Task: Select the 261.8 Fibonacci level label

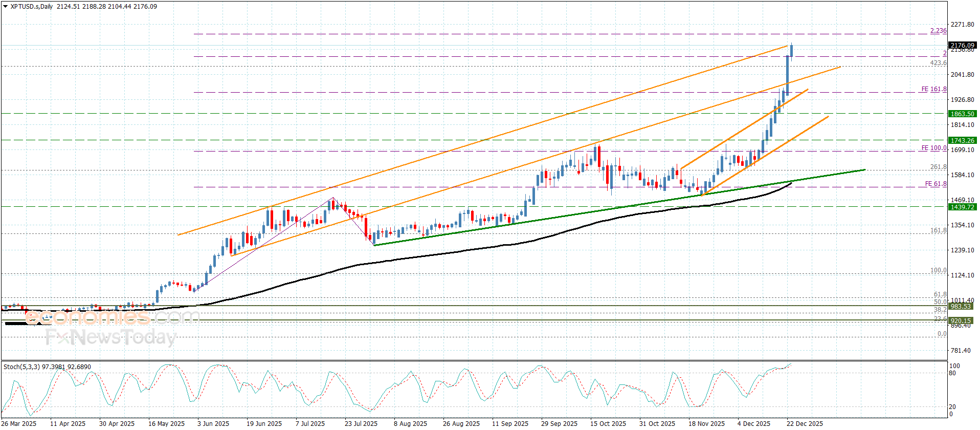Action: 938,167
